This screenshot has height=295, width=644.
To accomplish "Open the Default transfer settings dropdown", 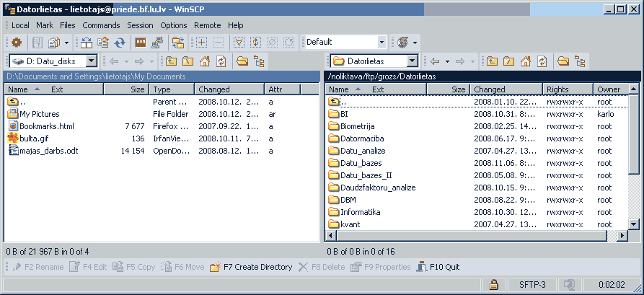I will (381, 42).
